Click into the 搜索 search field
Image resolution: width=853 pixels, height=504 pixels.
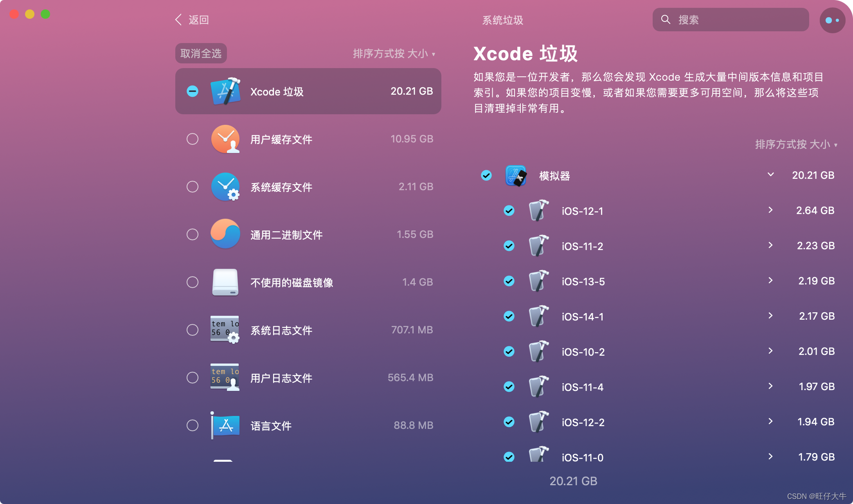tap(731, 20)
